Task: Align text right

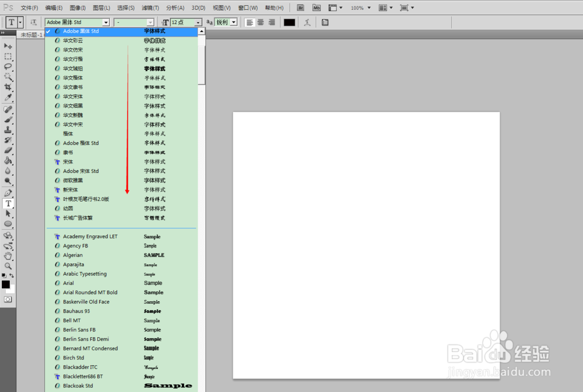Action: tap(272, 22)
